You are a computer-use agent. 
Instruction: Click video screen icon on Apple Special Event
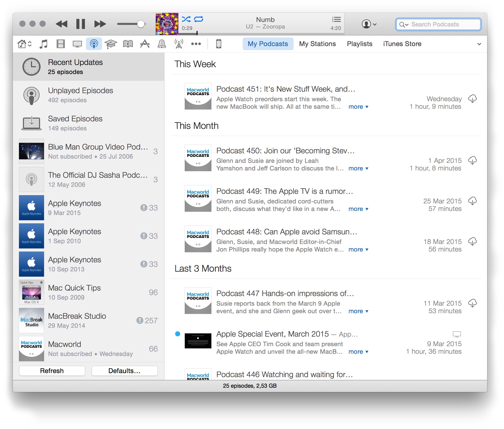point(457,334)
